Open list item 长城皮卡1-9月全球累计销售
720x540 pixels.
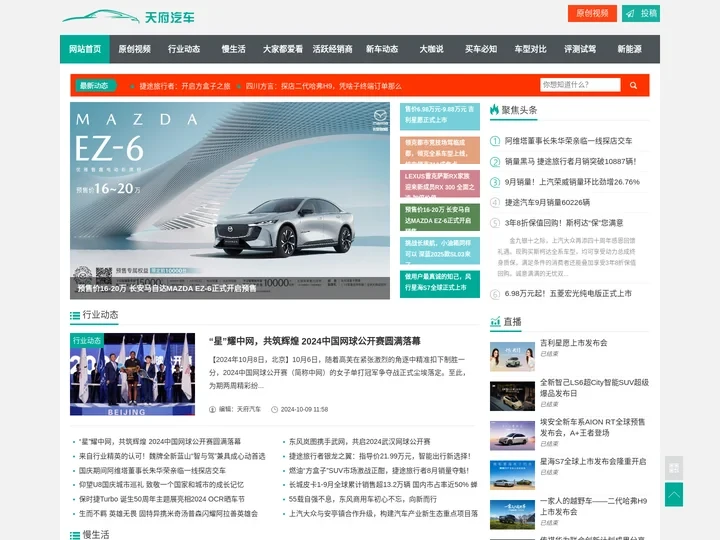pyautogui.click(x=383, y=485)
